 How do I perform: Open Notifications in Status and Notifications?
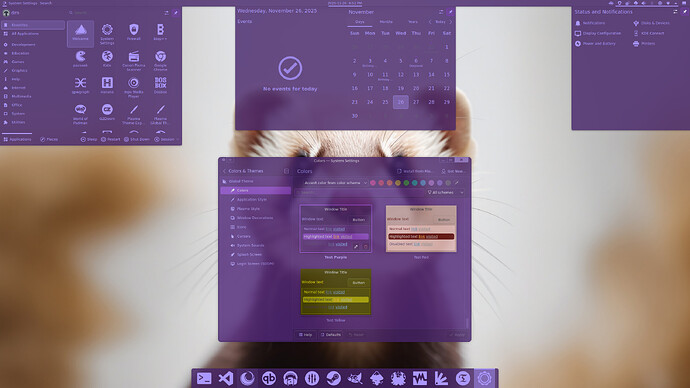point(590,23)
